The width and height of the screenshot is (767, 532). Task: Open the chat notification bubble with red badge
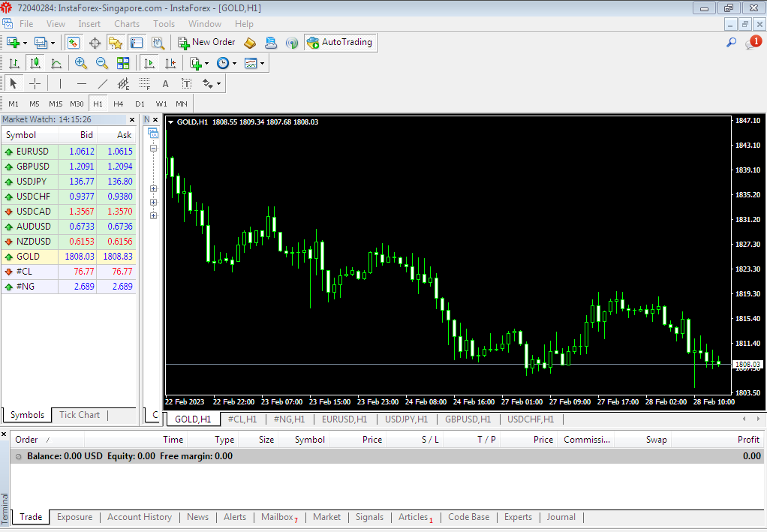click(753, 43)
